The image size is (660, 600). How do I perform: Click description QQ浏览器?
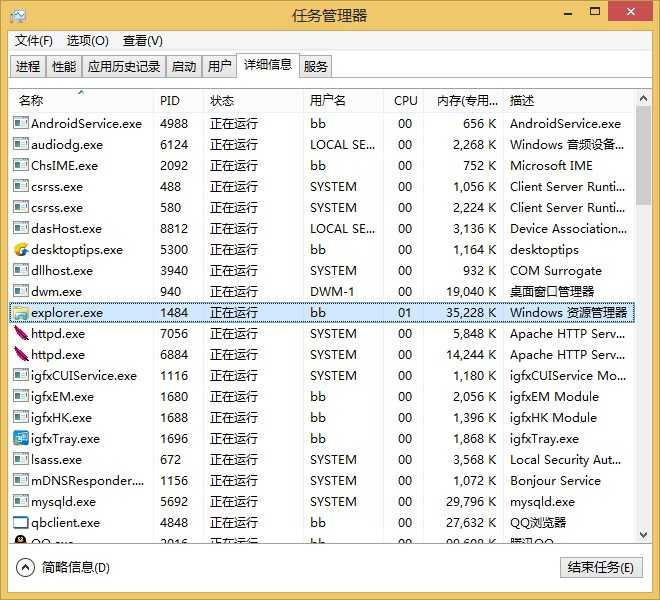(538, 523)
